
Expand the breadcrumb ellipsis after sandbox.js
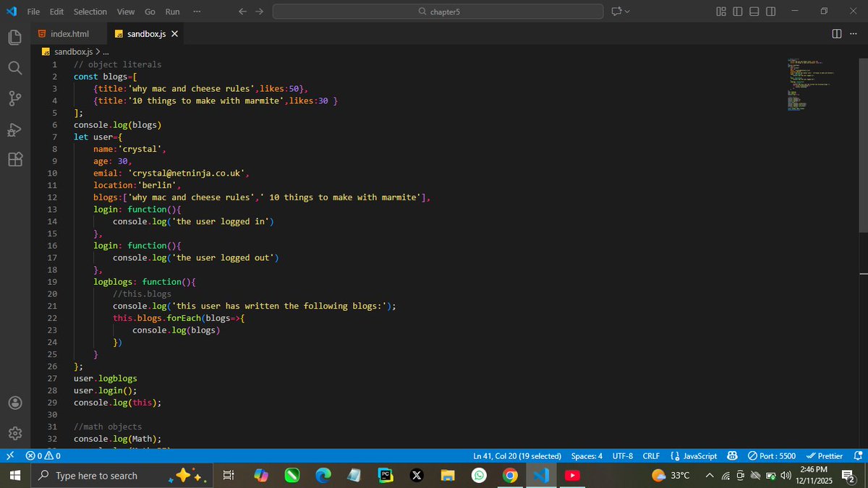(105, 51)
